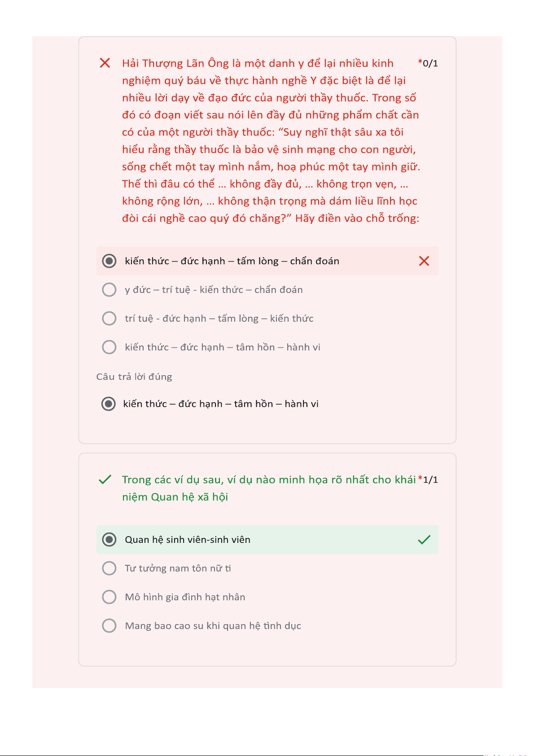The image size is (535, 756).
Task: Click the red X icon beside first question
Action: pyautogui.click(x=105, y=63)
